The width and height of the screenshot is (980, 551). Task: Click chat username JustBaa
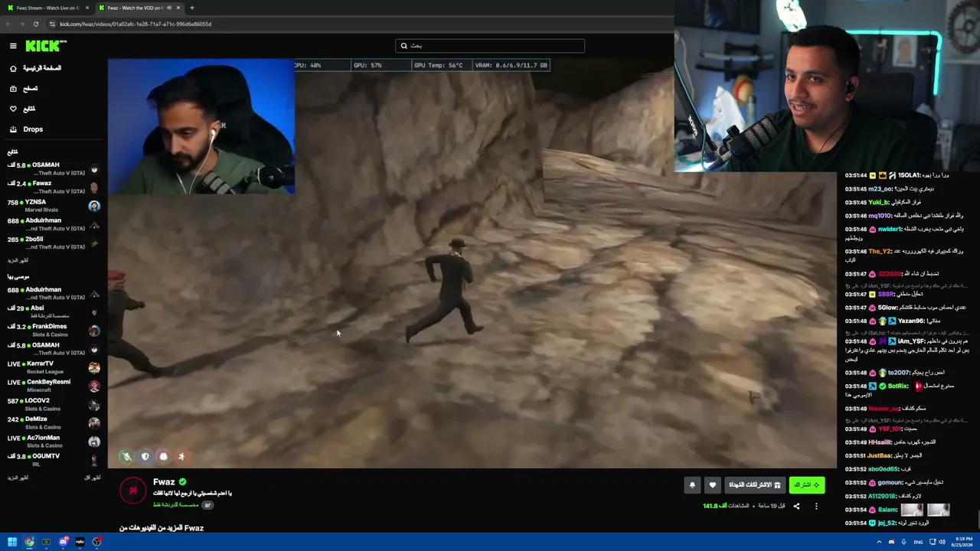click(880, 456)
